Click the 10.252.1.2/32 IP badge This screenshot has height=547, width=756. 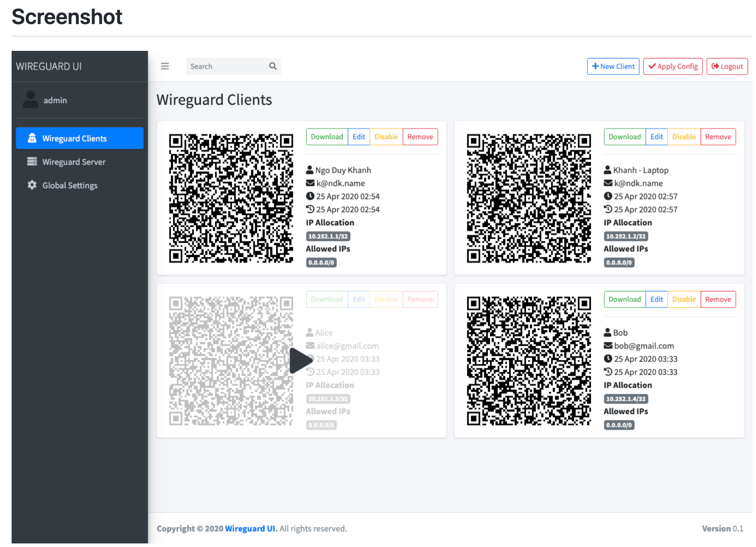coord(626,236)
